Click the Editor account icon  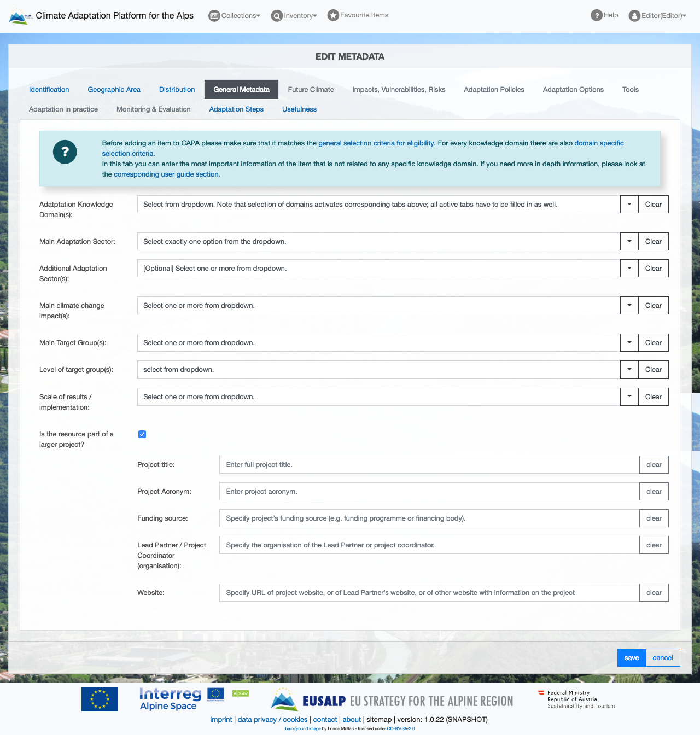(x=634, y=15)
